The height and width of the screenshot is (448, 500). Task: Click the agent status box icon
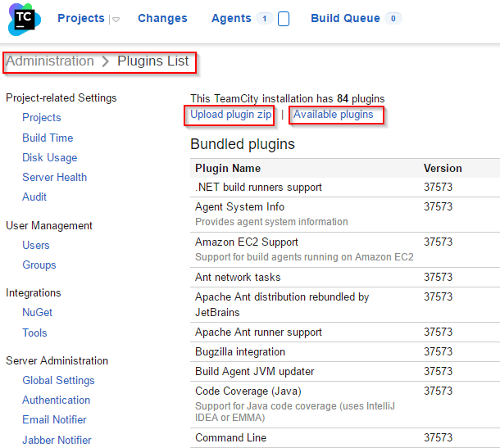(x=284, y=19)
